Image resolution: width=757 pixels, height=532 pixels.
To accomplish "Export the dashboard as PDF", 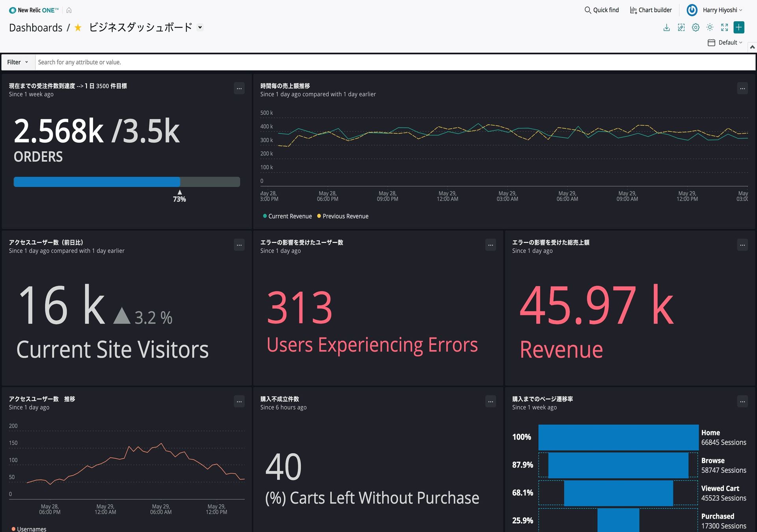I will click(666, 27).
